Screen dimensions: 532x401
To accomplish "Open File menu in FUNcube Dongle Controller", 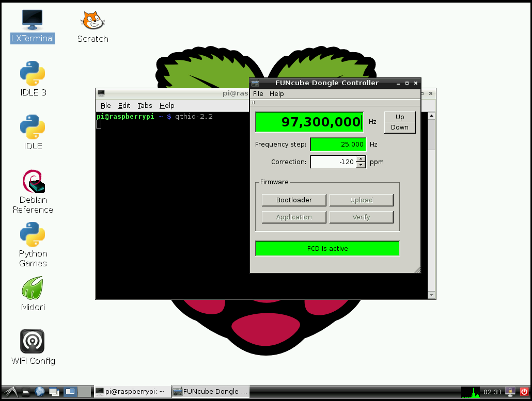I will click(258, 93).
